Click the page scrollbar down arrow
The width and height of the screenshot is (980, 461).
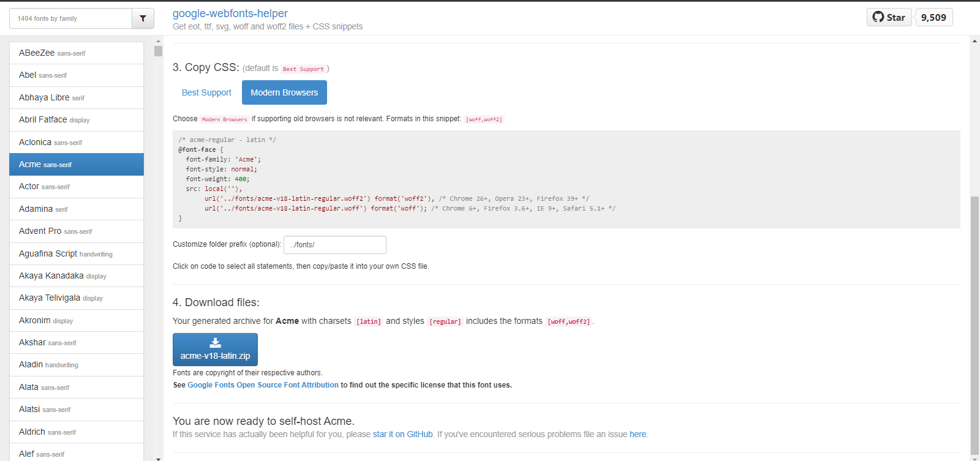tap(974, 457)
